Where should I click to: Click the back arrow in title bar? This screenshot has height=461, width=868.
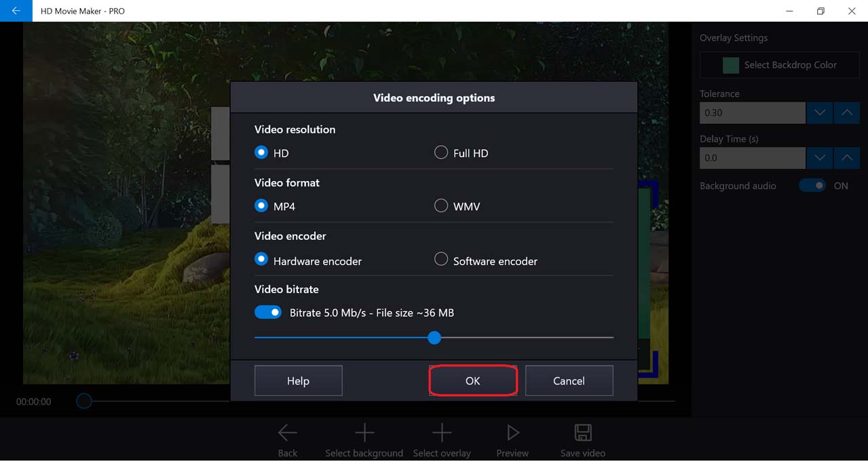16,11
